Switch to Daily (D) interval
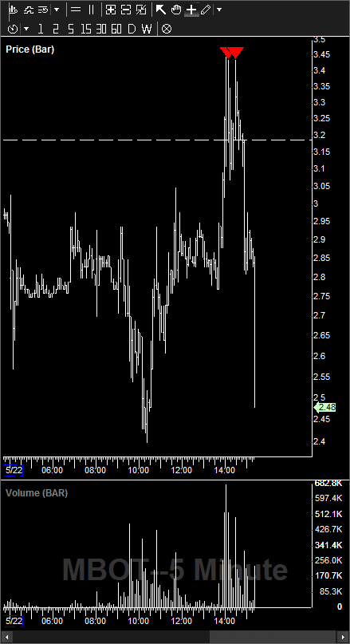350x644 pixels. (x=132, y=29)
